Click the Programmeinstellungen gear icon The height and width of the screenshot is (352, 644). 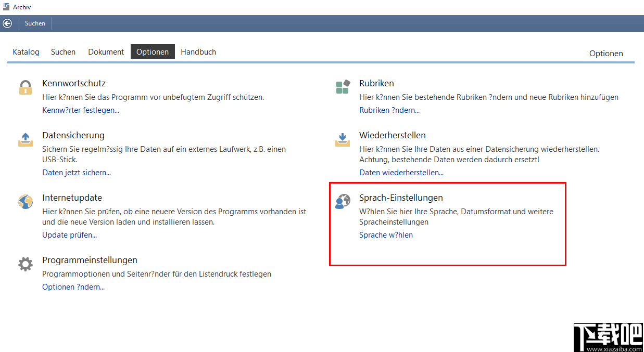[25, 264]
